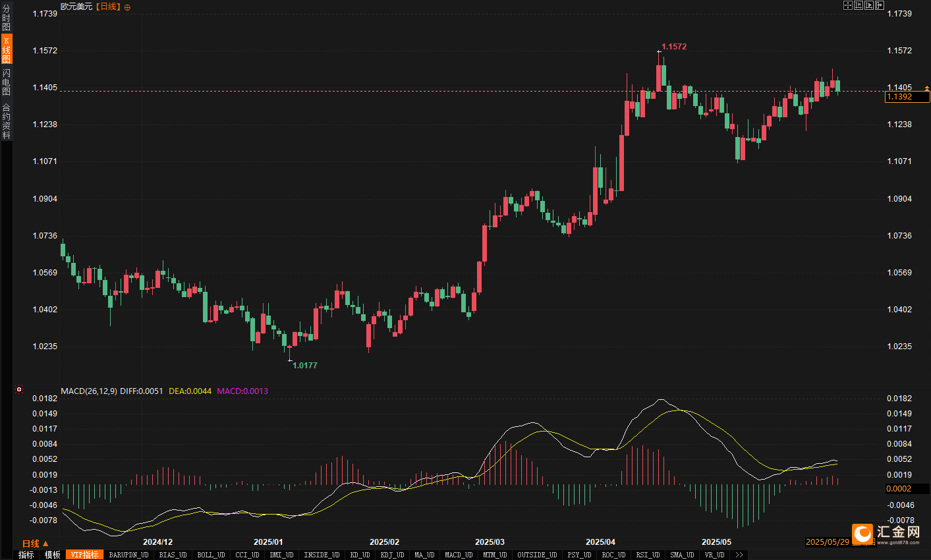The height and width of the screenshot is (560, 931).
Task: Apply the KDJ_UD indicator
Action: (x=393, y=555)
